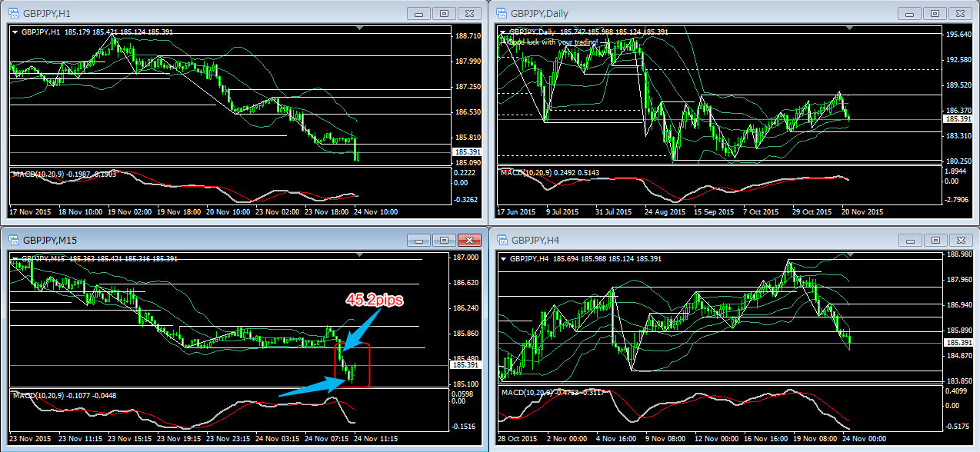Activate the GBPJPY,Daily window title bar

[x=692, y=12]
